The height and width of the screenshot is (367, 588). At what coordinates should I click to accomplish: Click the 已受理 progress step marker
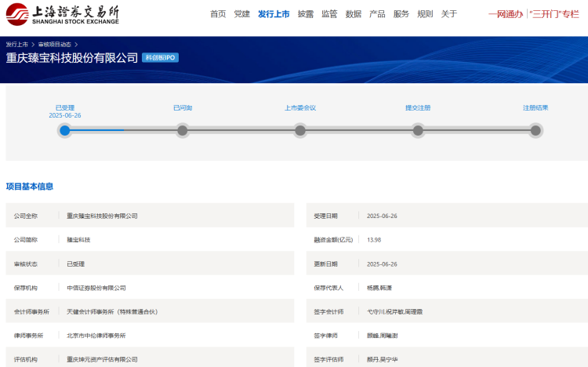[x=65, y=130]
